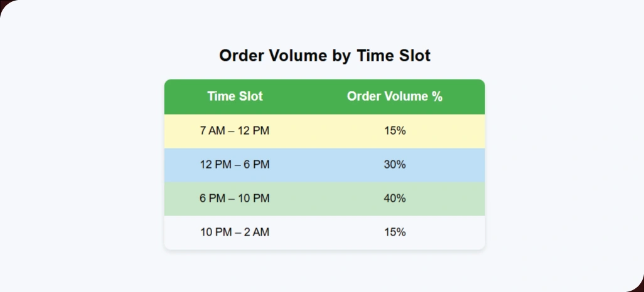644x292 pixels.
Task: Click the 30% order volume value
Action: click(x=395, y=165)
